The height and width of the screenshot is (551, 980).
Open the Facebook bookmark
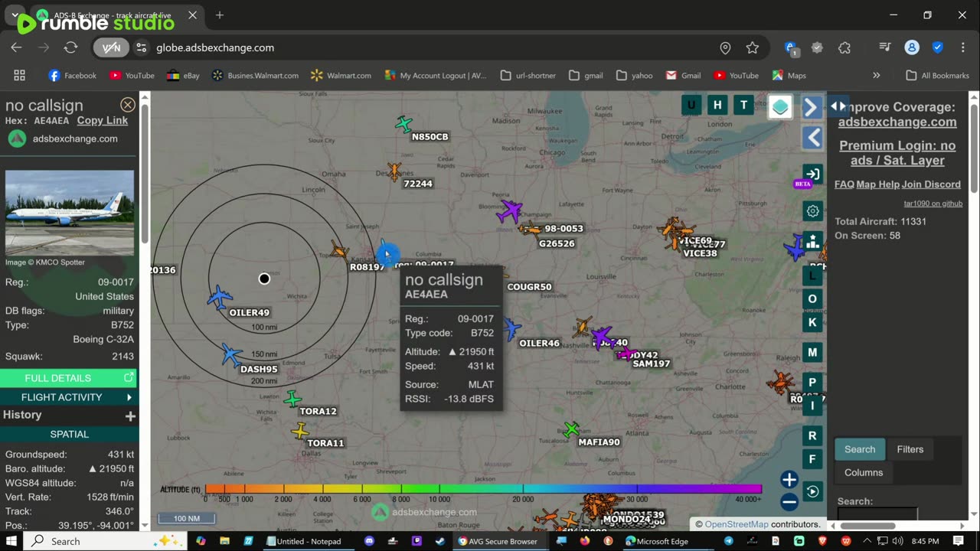pyautogui.click(x=72, y=76)
